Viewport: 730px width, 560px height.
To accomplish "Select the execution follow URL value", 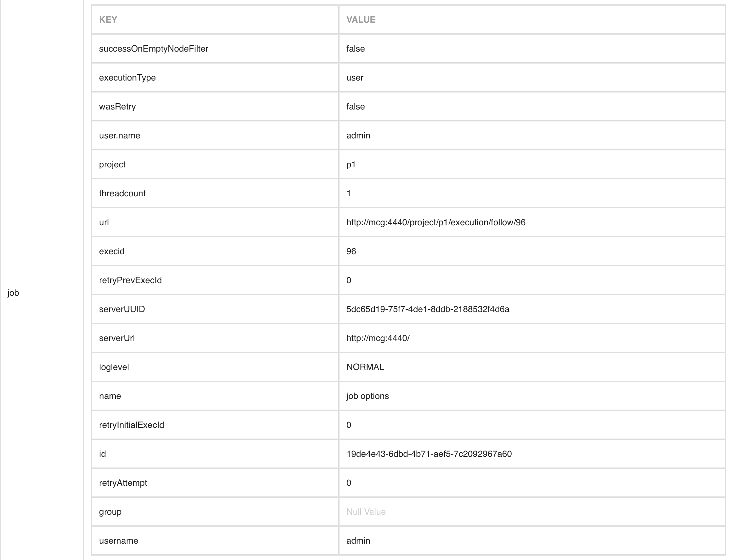I will click(x=436, y=222).
